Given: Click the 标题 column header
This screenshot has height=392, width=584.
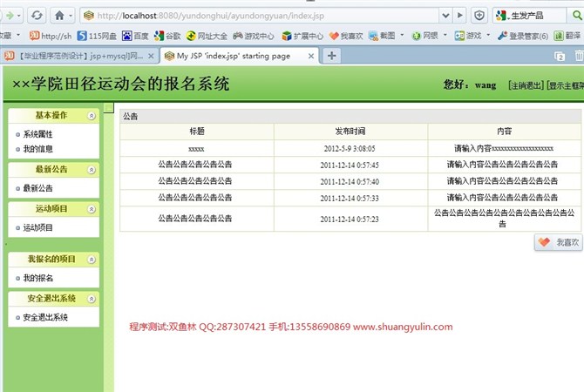Looking at the screenshot, I should [197, 132].
